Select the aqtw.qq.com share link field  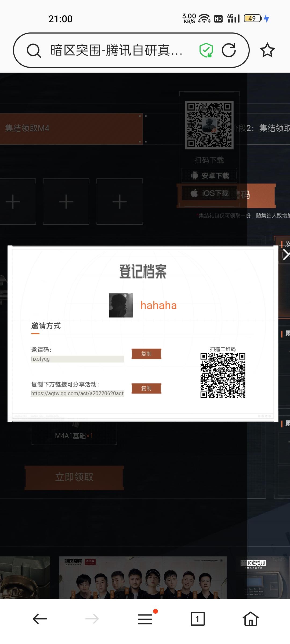point(78,393)
